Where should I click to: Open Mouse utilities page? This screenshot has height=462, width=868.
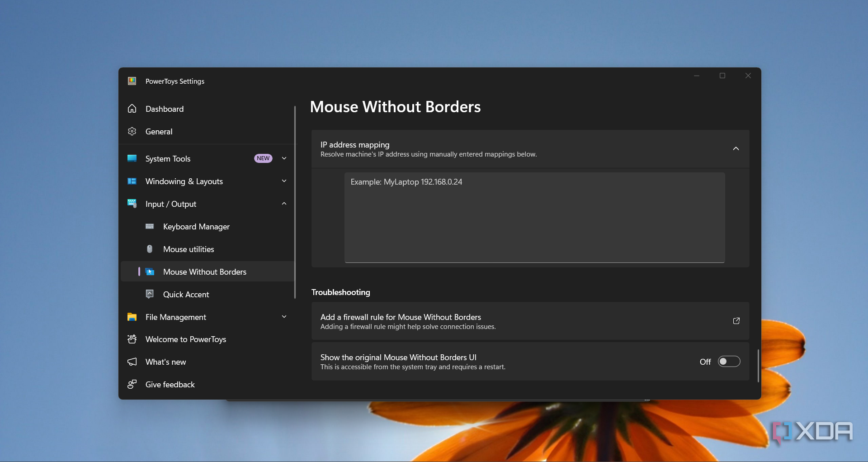(208, 249)
